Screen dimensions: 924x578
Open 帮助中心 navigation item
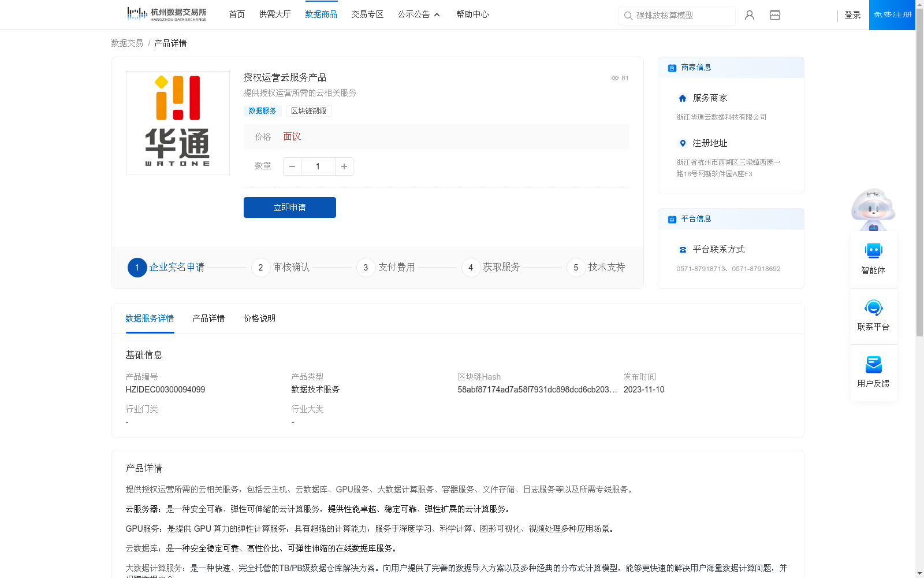(x=473, y=14)
